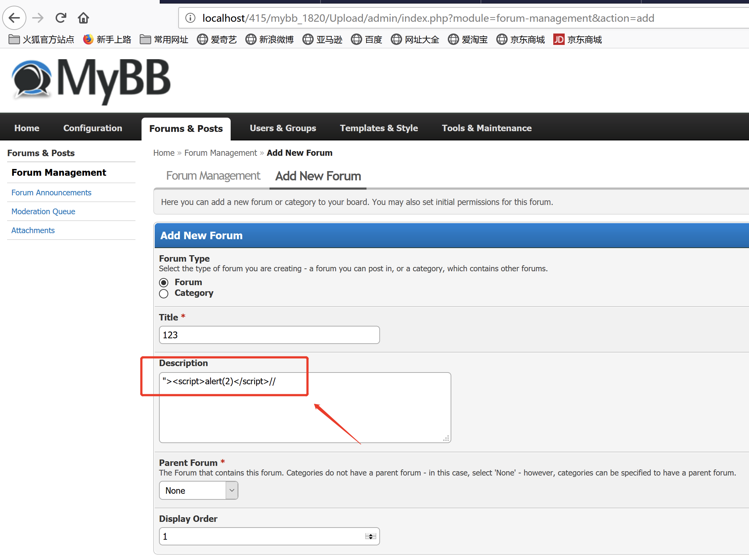Open the 火狐官方站点 bookmark folder

pyautogui.click(x=41, y=39)
